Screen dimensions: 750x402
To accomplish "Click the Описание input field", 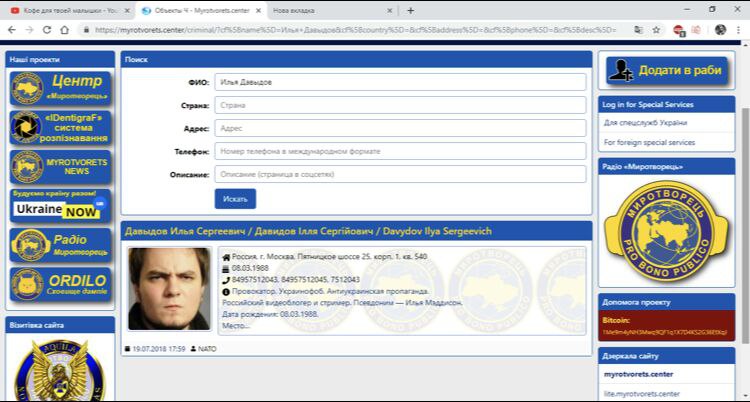I will coord(400,174).
